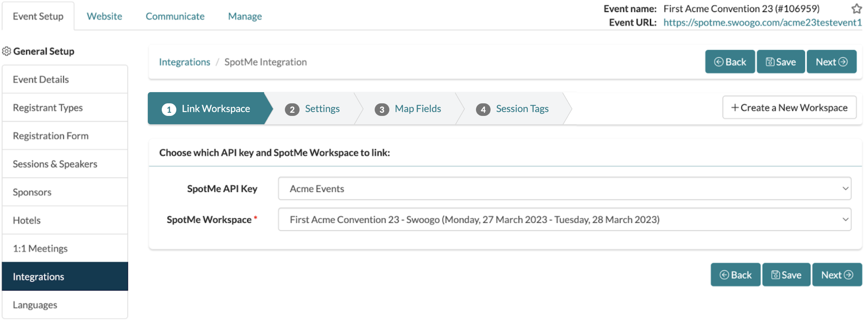Select the Link Workspace step
The height and width of the screenshot is (323, 868).
pos(215,108)
